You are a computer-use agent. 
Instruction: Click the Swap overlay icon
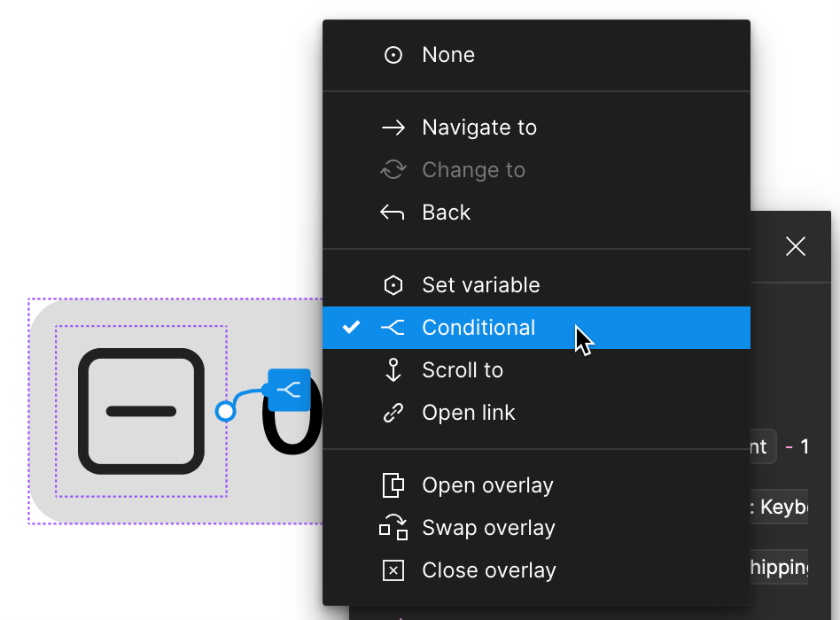click(x=393, y=527)
